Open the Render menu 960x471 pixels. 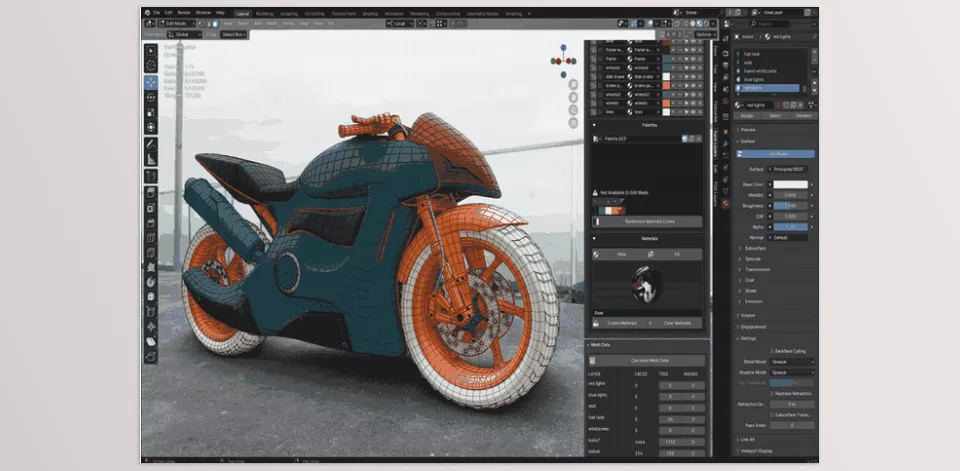(184, 12)
